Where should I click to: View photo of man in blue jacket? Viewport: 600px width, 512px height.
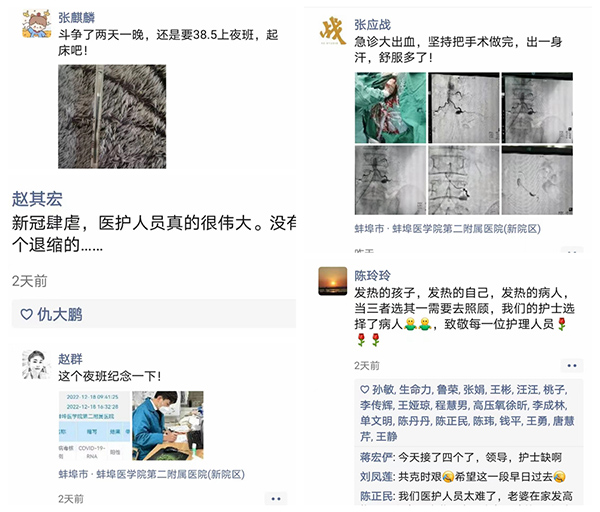coord(168,426)
